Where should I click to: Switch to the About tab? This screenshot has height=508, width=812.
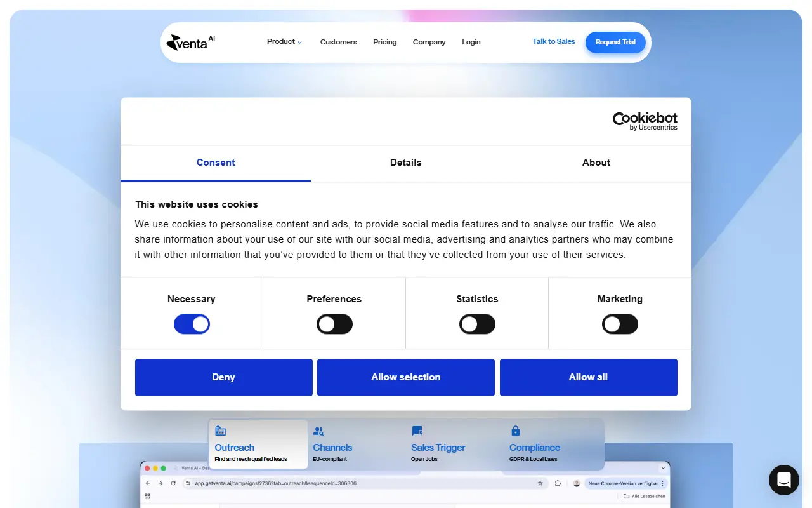coord(596,163)
